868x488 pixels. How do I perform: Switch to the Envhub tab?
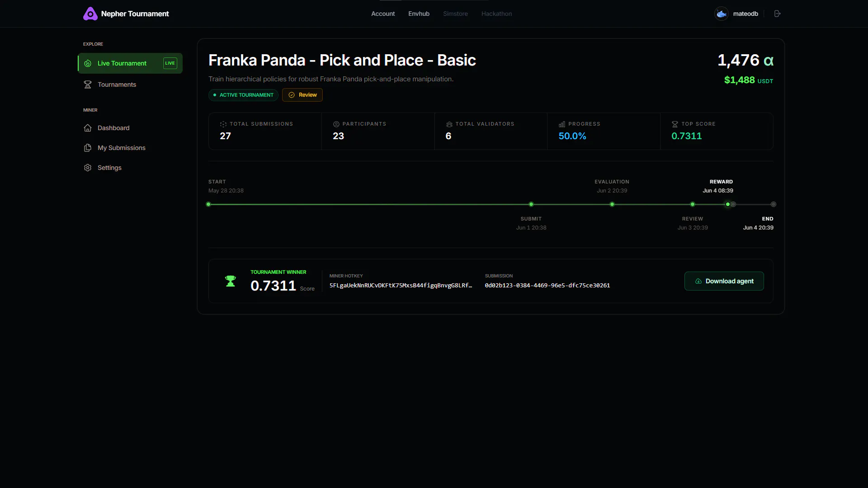(x=419, y=14)
